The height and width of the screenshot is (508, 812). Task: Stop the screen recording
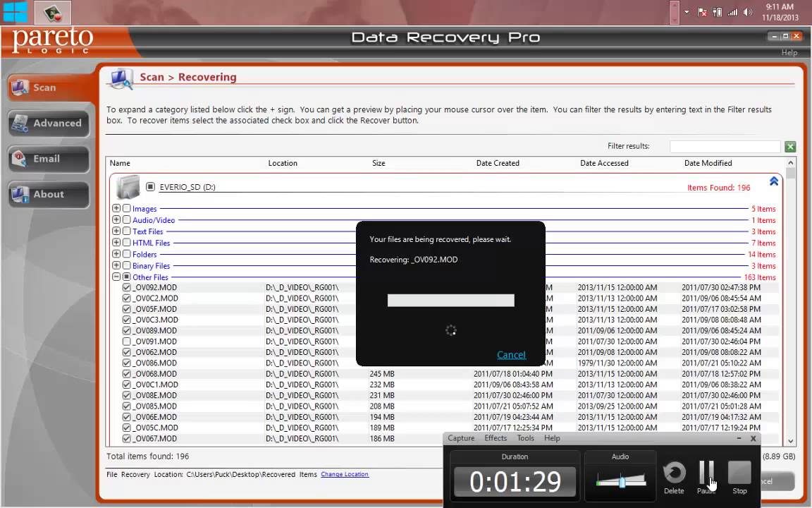tap(739, 473)
